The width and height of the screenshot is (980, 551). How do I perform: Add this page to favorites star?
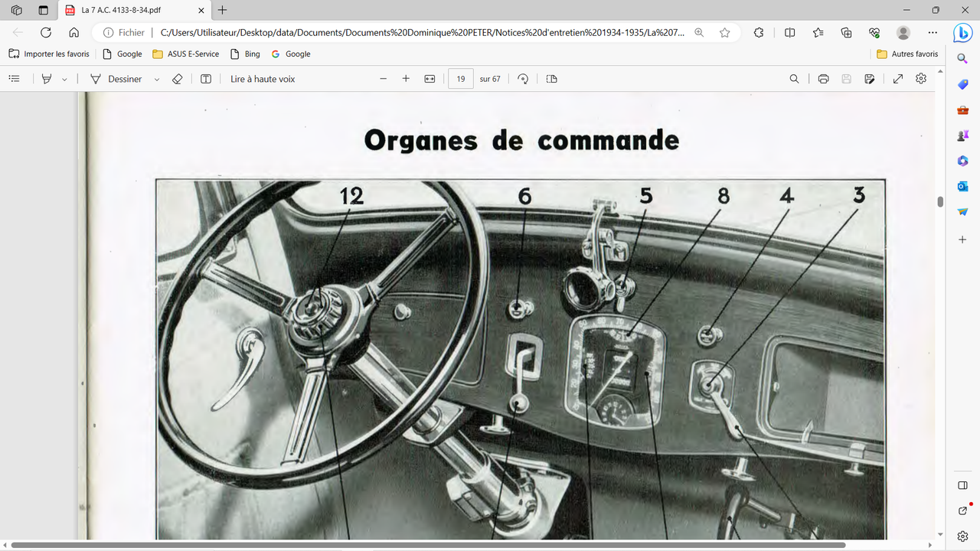click(x=724, y=33)
